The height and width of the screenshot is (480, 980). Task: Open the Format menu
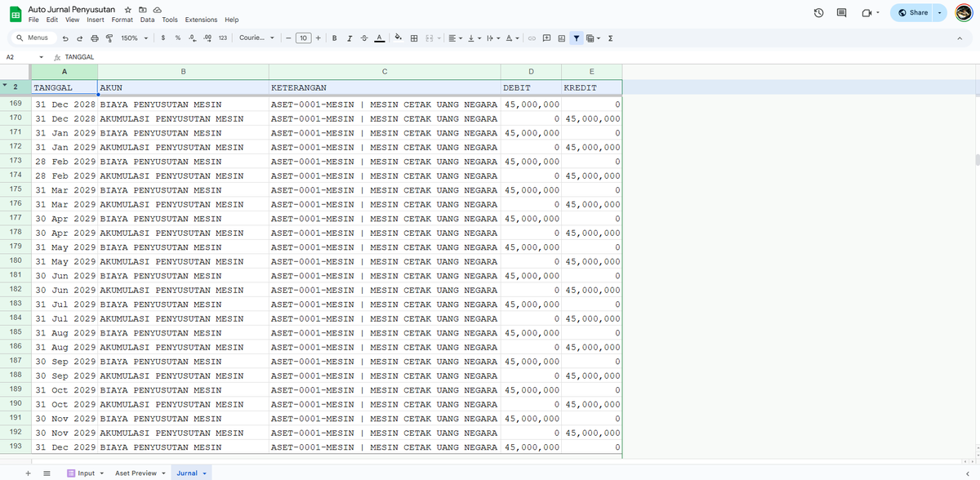(x=122, y=20)
